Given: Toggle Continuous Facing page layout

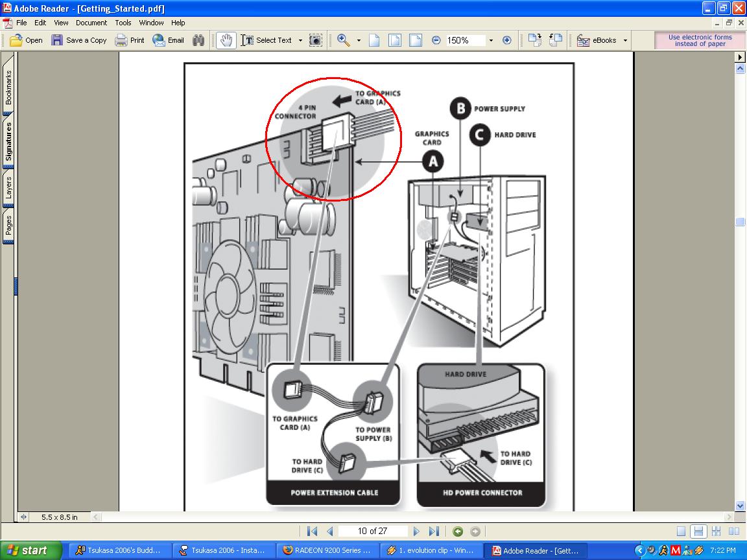Looking at the screenshot, I should click(x=716, y=531).
